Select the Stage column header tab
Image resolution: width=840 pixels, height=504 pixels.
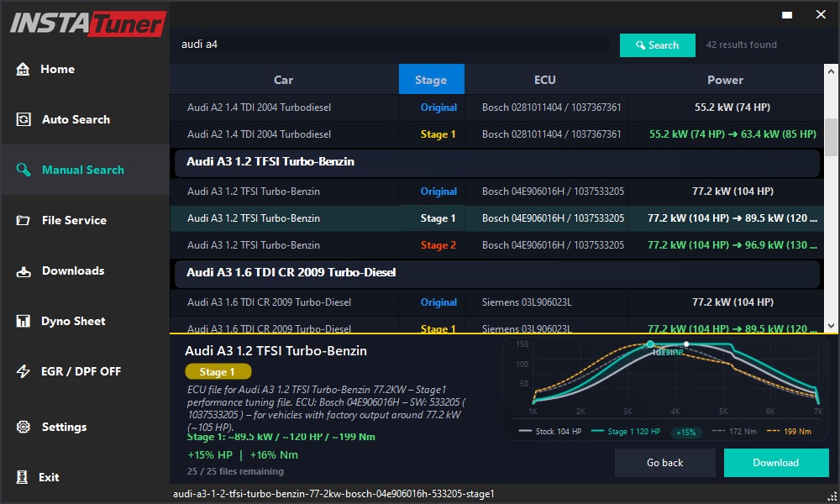coord(431,79)
